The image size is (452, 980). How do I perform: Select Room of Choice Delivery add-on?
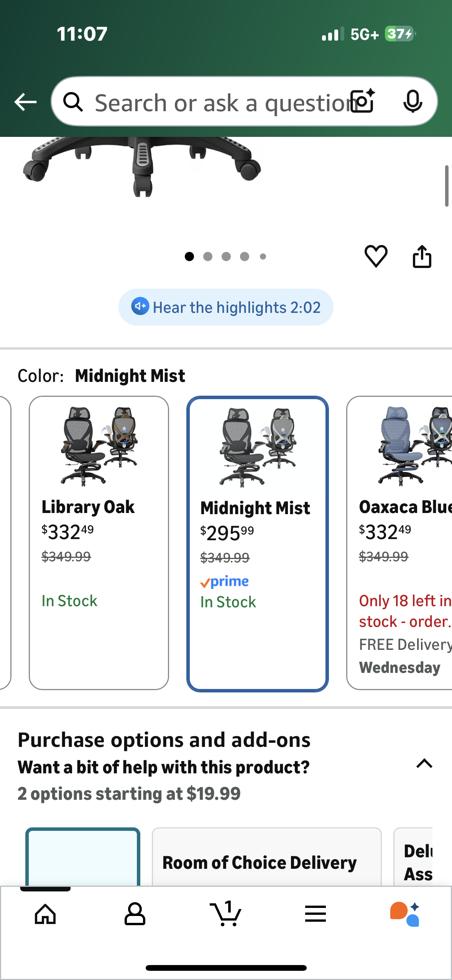(x=266, y=859)
